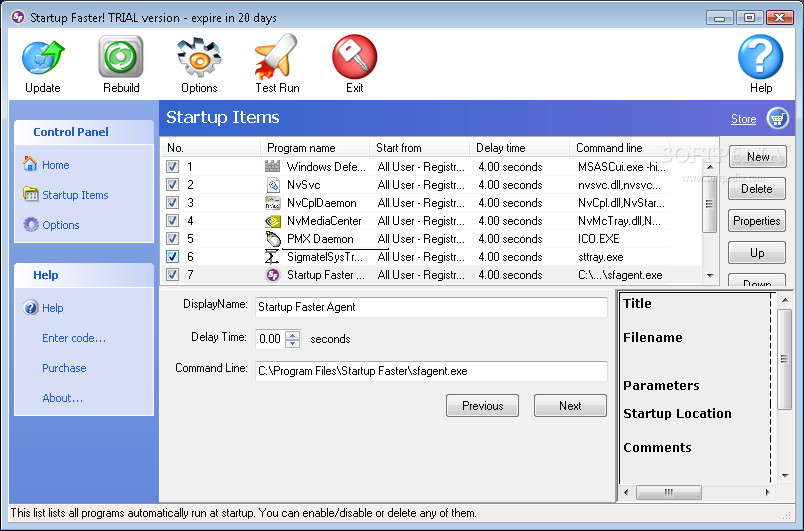804x531 pixels.
Task: Sort by Start from column
Action: click(x=419, y=148)
